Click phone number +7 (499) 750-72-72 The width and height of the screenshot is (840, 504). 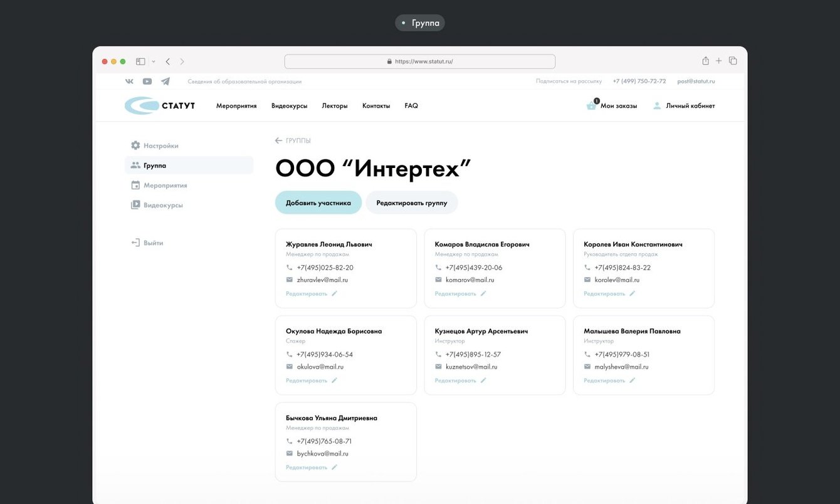click(x=639, y=81)
